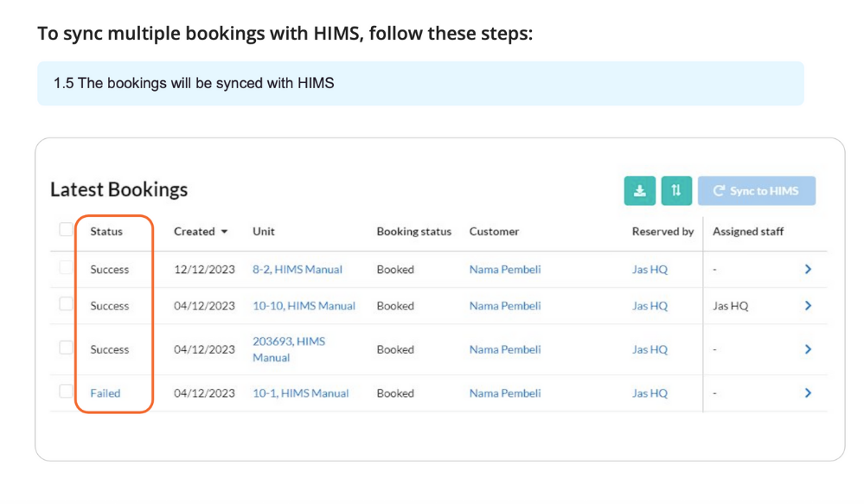Expand the 10-10 booking row details
Screen dimensions: 864x504
coord(808,305)
